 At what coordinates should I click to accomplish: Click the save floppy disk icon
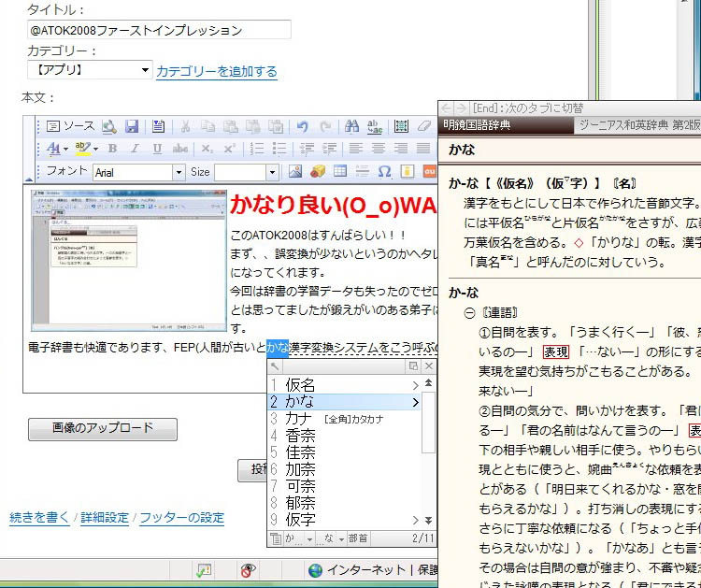click(x=132, y=126)
